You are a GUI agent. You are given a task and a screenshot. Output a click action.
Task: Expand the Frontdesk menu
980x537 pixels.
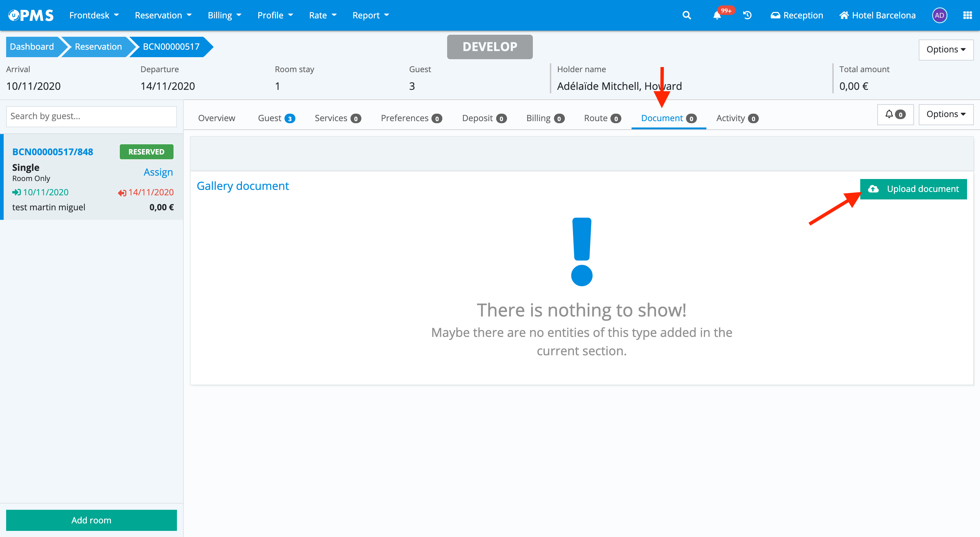[x=94, y=15]
